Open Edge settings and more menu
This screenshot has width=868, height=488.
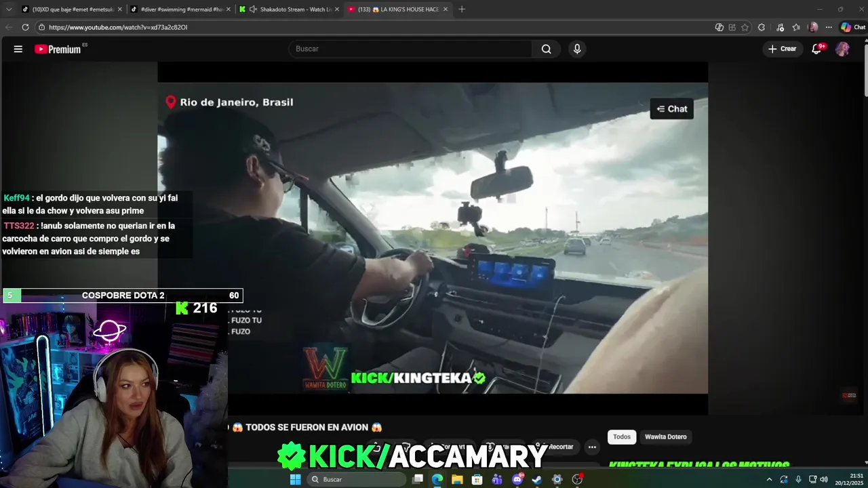click(829, 27)
